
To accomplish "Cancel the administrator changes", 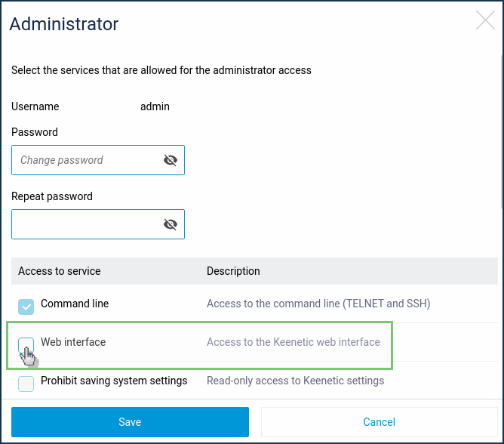I will pos(380,422).
